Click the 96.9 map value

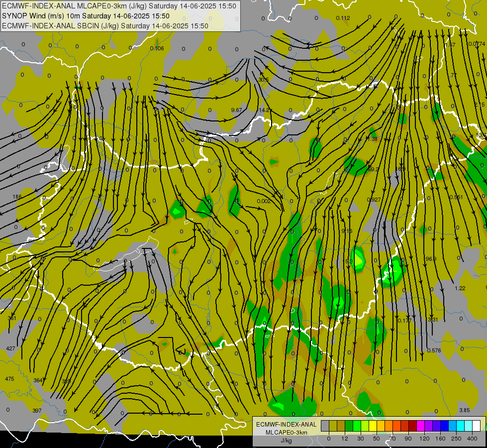(x=431, y=259)
